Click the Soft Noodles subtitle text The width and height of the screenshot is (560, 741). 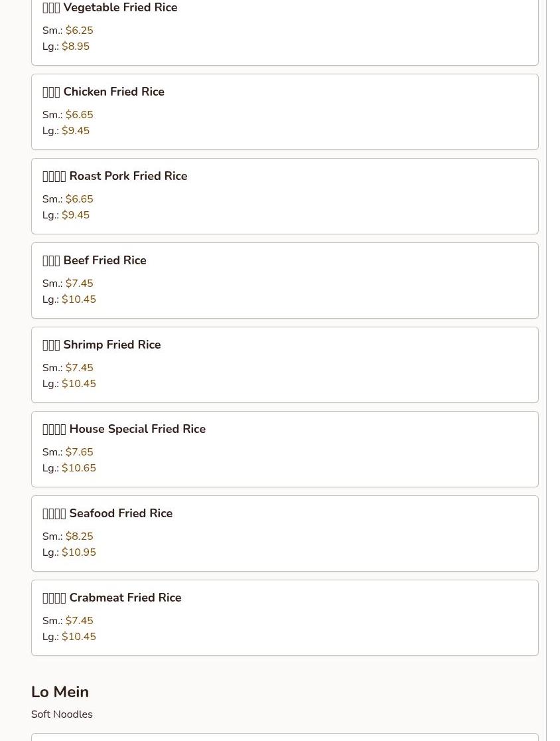coord(62,714)
